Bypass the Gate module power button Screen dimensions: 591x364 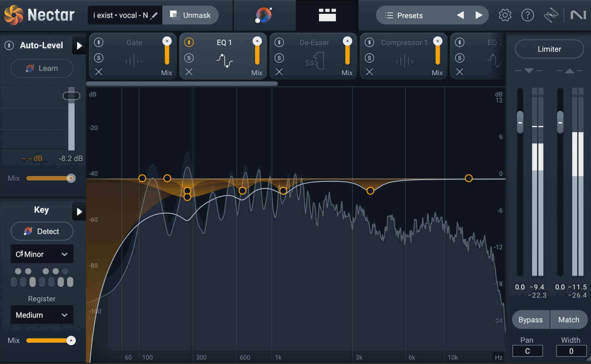[x=99, y=42]
